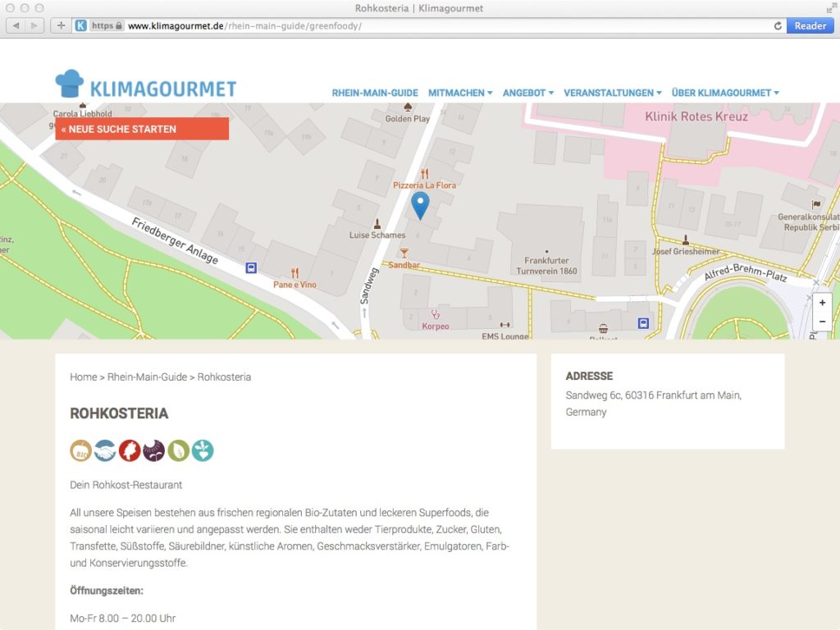840x630 pixels.
Task: Click the Rohkosteria breadcrumb entry
Action: coord(224,377)
